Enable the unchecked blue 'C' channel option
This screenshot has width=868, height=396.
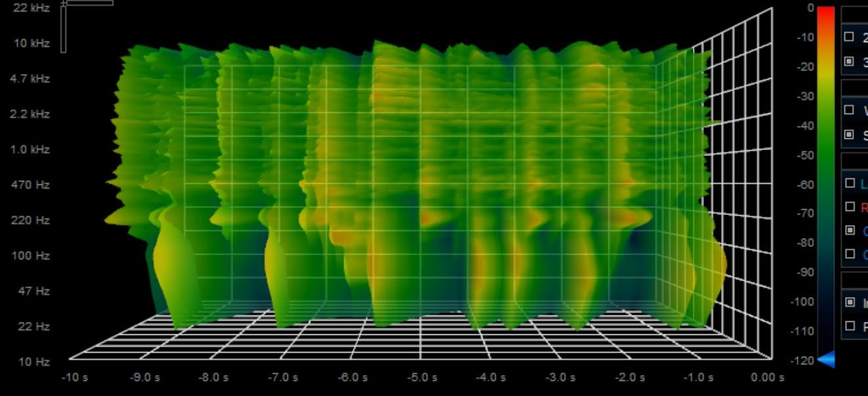[850, 254]
